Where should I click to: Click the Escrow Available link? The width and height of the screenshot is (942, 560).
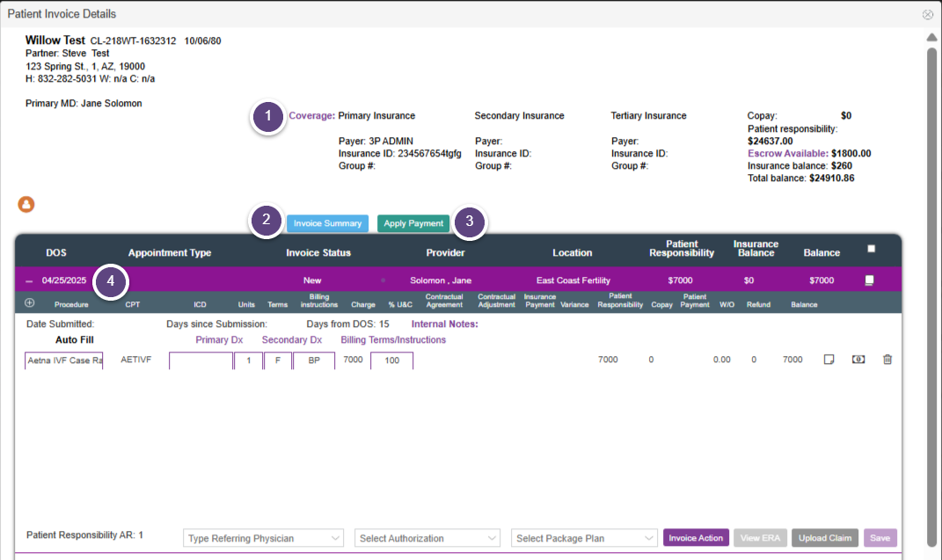click(x=787, y=153)
